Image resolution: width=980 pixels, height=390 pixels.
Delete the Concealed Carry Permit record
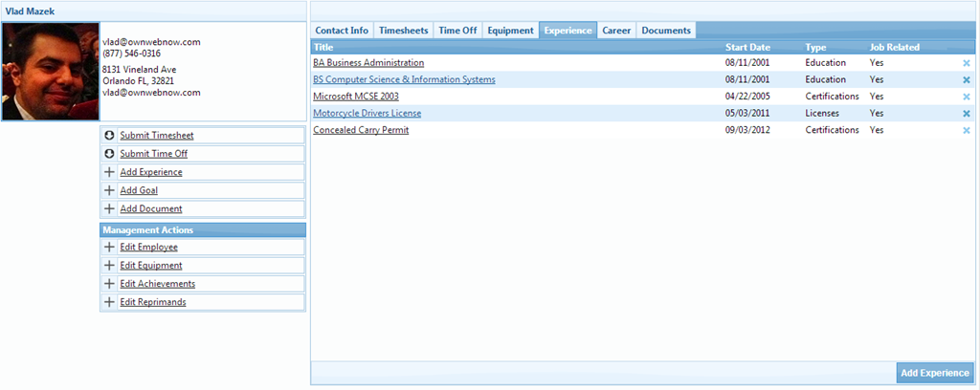point(966,130)
